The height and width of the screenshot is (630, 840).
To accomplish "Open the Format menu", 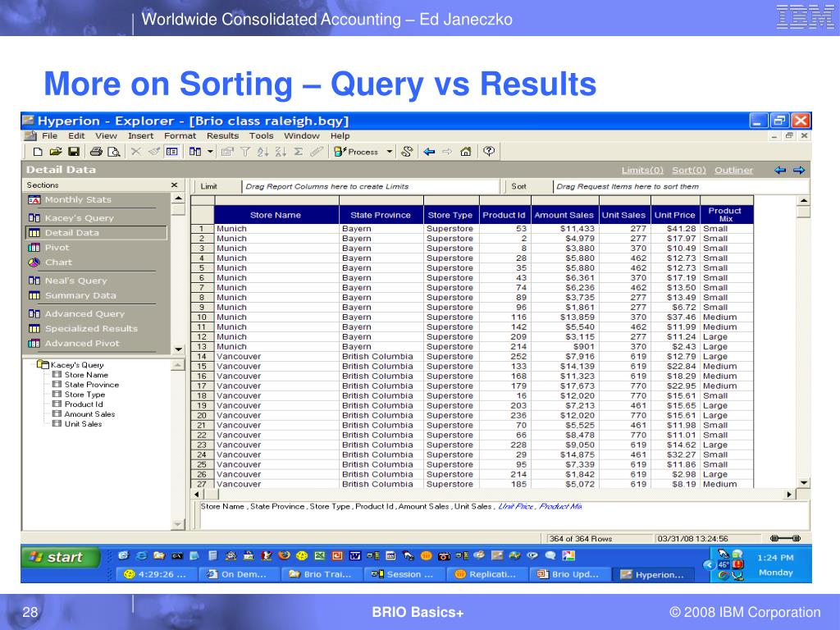I will coord(180,136).
